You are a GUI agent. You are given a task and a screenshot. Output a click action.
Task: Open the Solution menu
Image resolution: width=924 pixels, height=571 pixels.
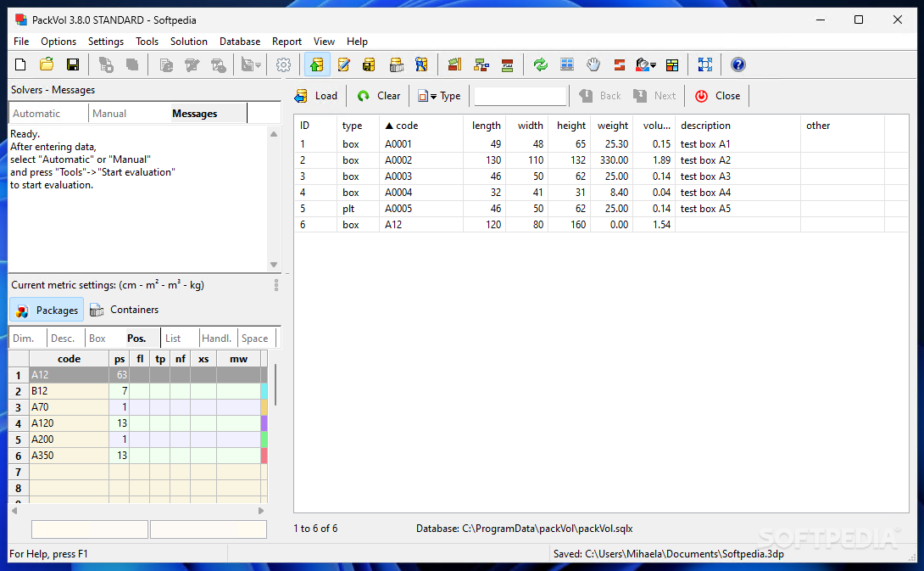(x=188, y=42)
